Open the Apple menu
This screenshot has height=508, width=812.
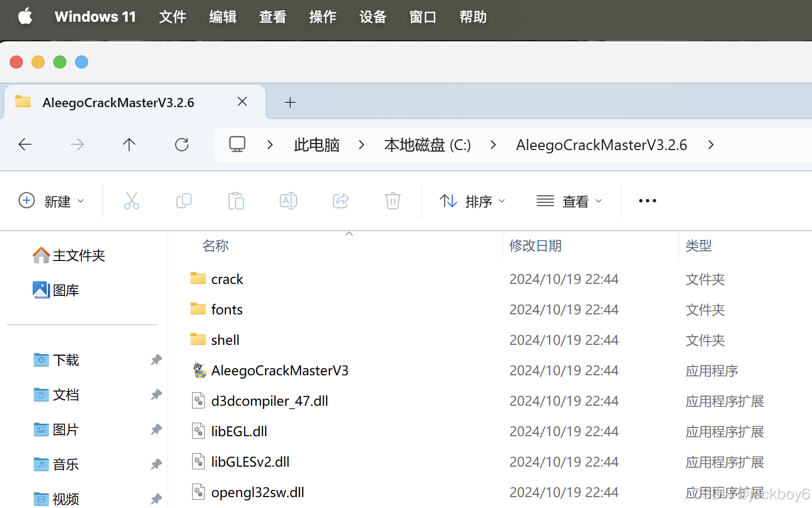pos(25,17)
